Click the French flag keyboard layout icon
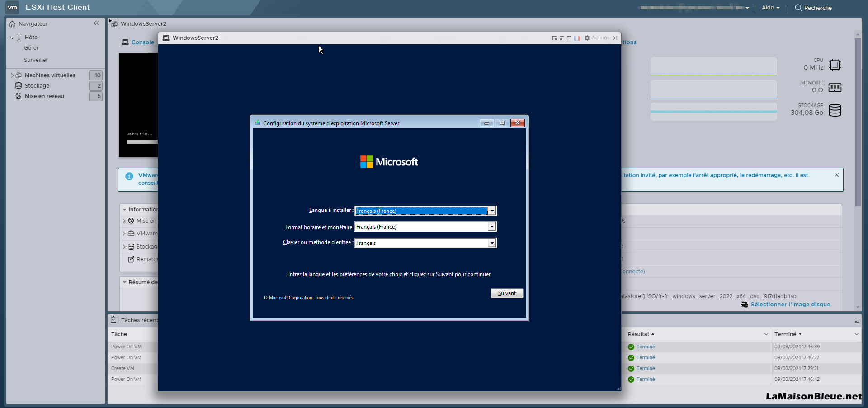This screenshot has height=408, width=868. click(x=577, y=38)
